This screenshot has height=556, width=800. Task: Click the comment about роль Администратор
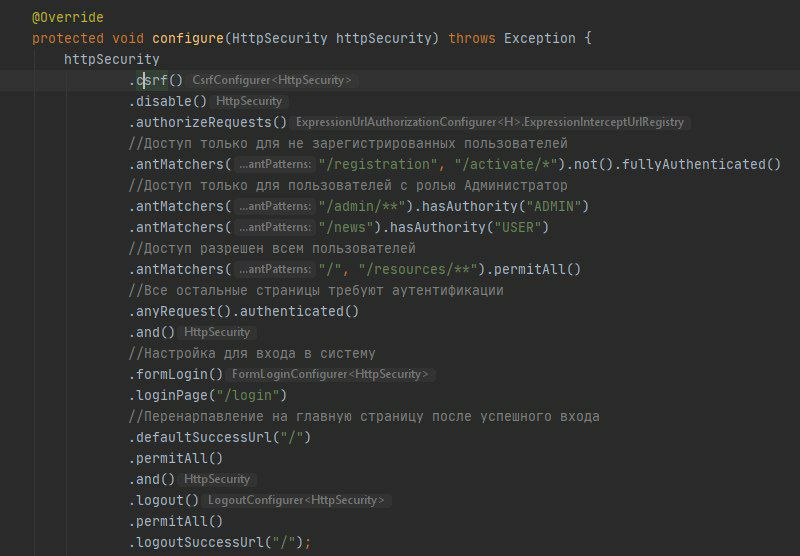coord(348,185)
